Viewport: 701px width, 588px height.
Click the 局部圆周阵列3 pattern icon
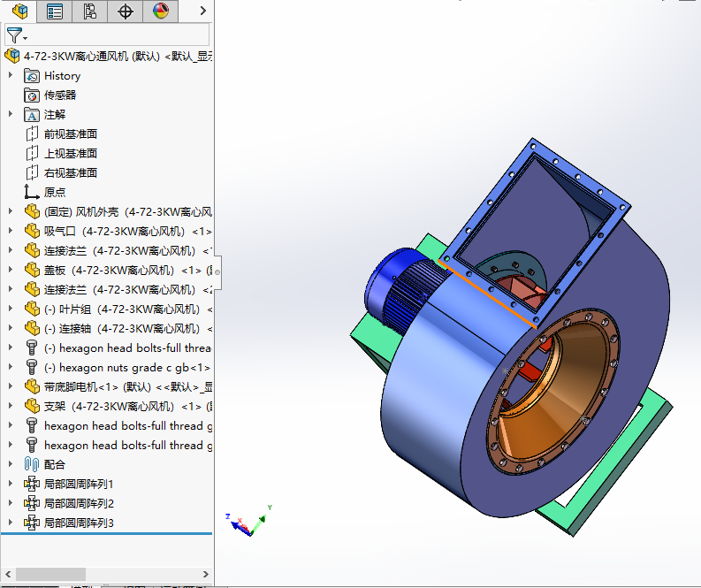pyautogui.click(x=32, y=523)
